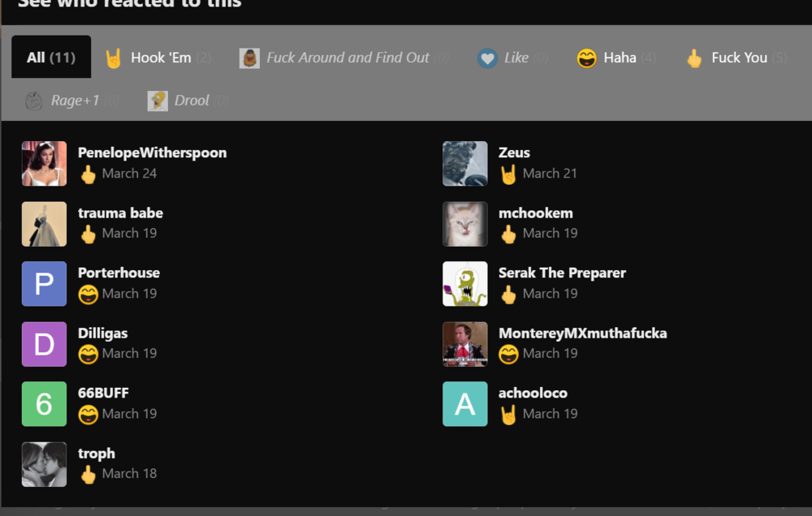The height and width of the screenshot is (516, 812).
Task: Click the Fuck Around and Find Out icon
Action: [249, 58]
